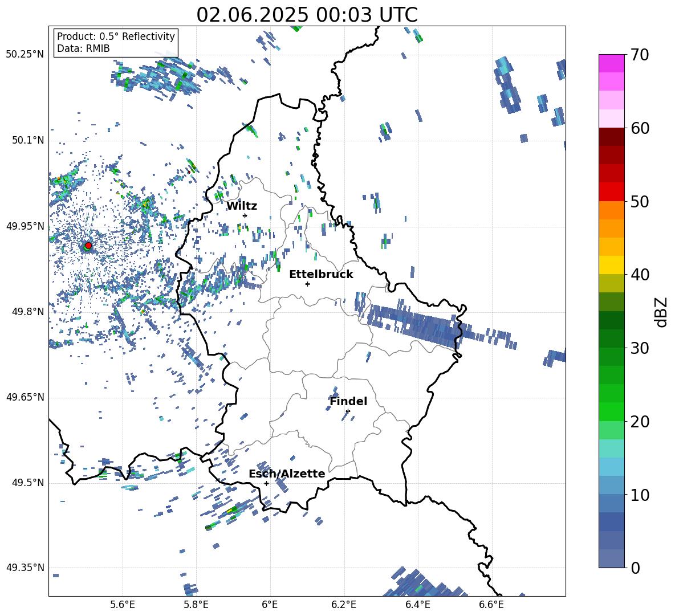This screenshot has height=616, width=675.
Task: Select the Ettelbruck city label
Action: (x=321, y=275)
